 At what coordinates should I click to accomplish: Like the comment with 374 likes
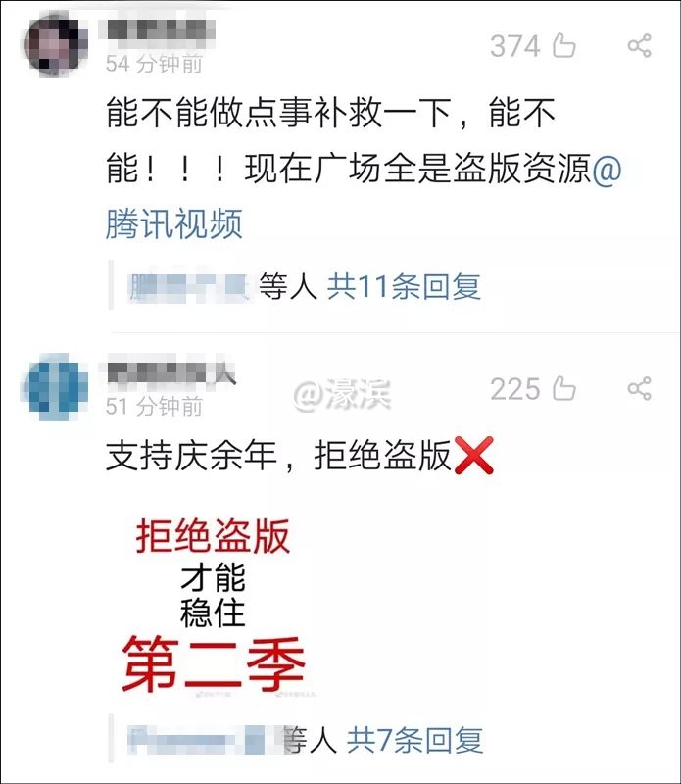coord(564,45)
